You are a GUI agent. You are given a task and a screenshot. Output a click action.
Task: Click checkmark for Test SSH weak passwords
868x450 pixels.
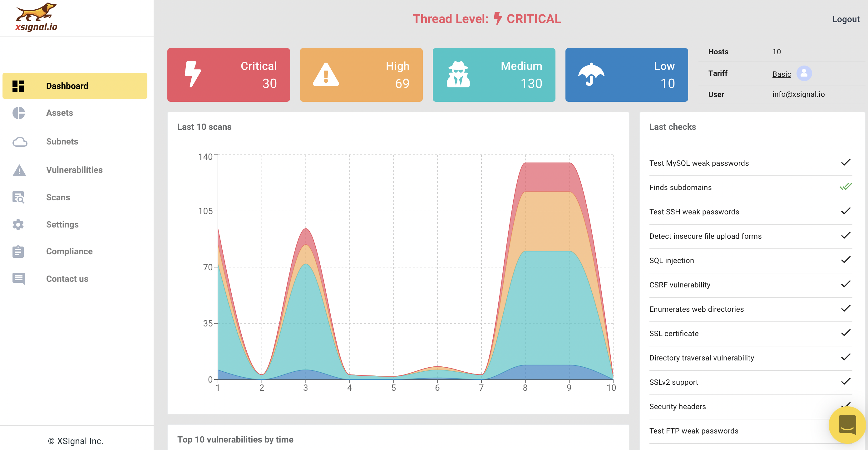click(846, 211)
